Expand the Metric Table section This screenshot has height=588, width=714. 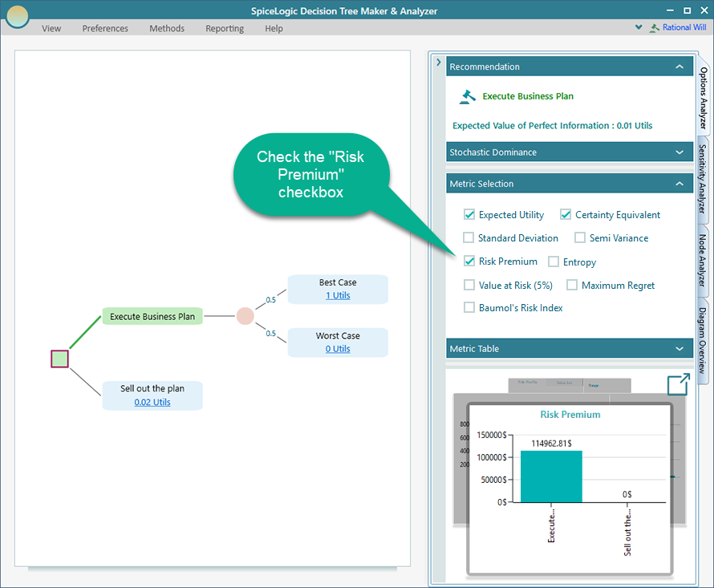coord(679,349)
